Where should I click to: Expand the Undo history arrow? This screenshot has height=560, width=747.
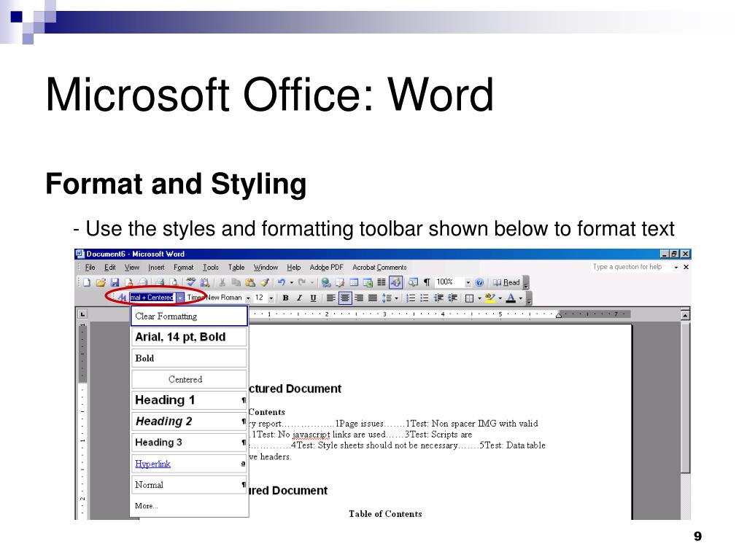pyautogui.click(x=292, y=282)
